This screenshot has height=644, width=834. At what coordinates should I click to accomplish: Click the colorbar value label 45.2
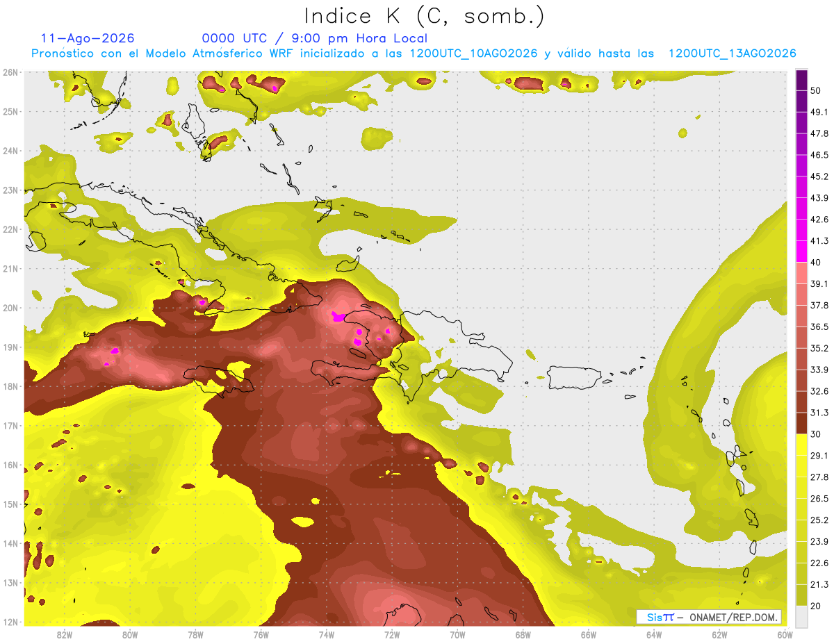pyautogui.click(x=819, y=176)
